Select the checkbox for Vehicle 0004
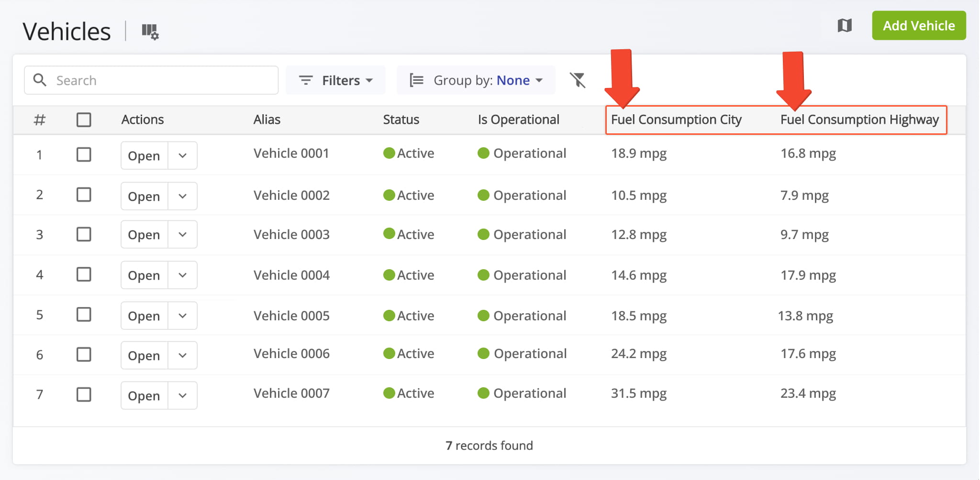 (x=84, y=274)
